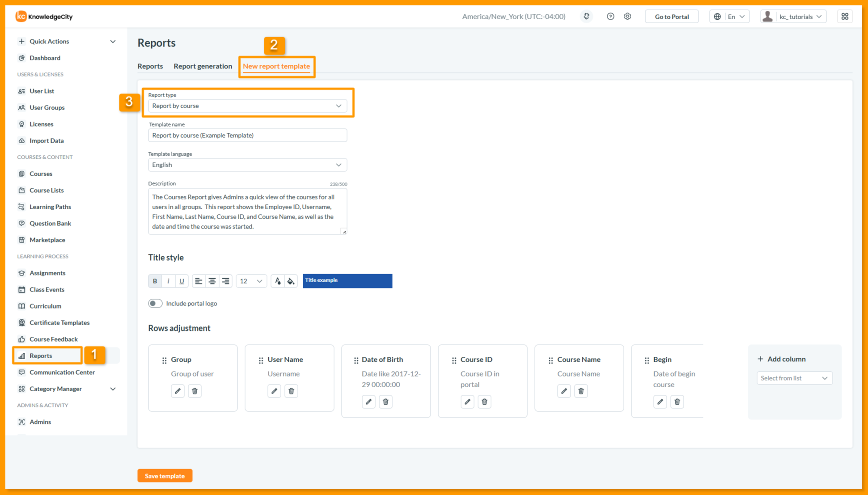Center-align the title text
868x495 pixels.
pyautogui.click(x=212, y=281)
